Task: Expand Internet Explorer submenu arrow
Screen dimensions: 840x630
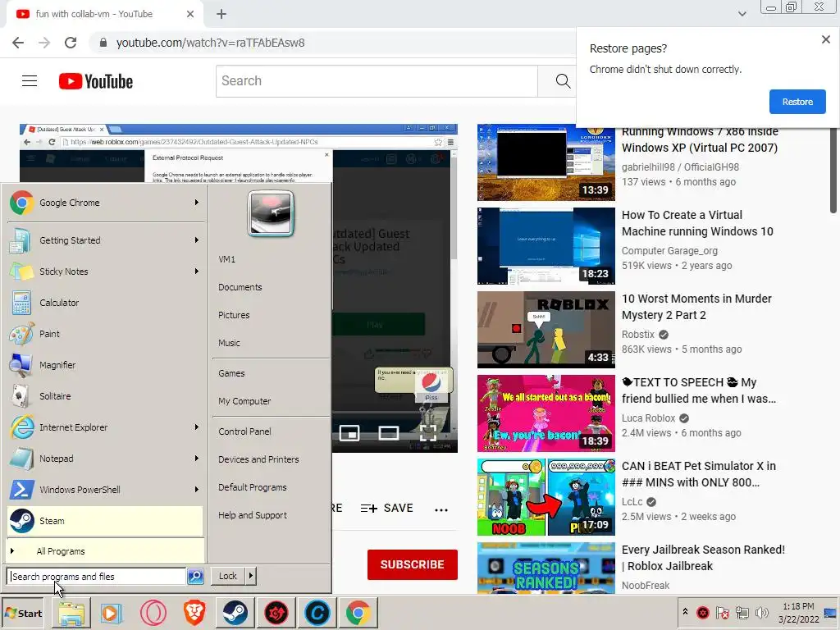Action: coord(197,427)
